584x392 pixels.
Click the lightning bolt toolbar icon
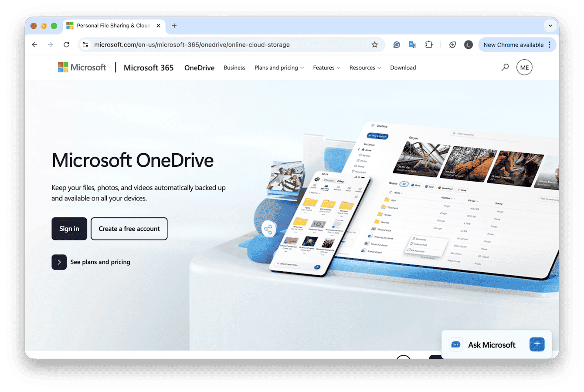(x=452, y=44)
